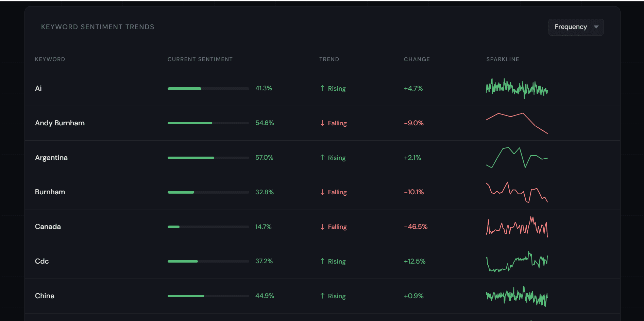
Task: Click the Andy Burnham sentiment bar
Action: 208,123
